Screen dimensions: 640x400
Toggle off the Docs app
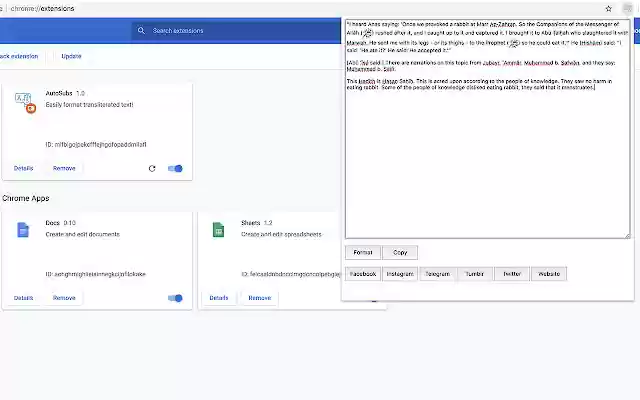[175, 298]
